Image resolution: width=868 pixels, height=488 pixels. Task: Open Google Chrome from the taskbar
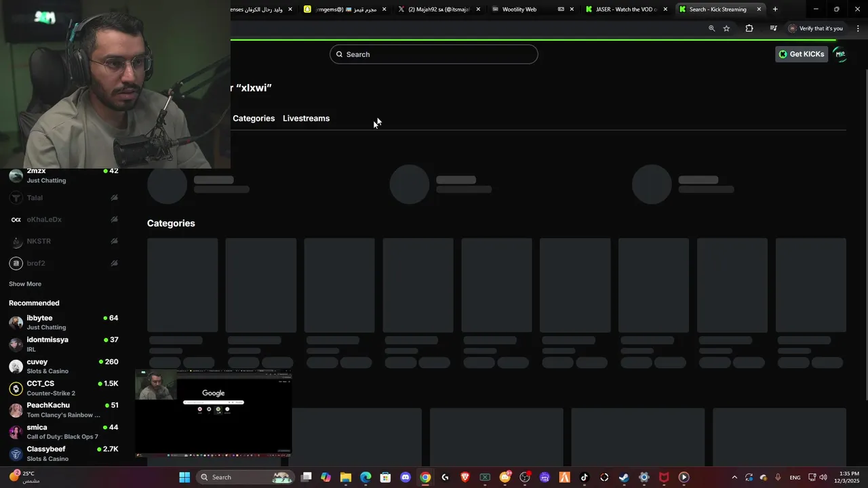425,477
